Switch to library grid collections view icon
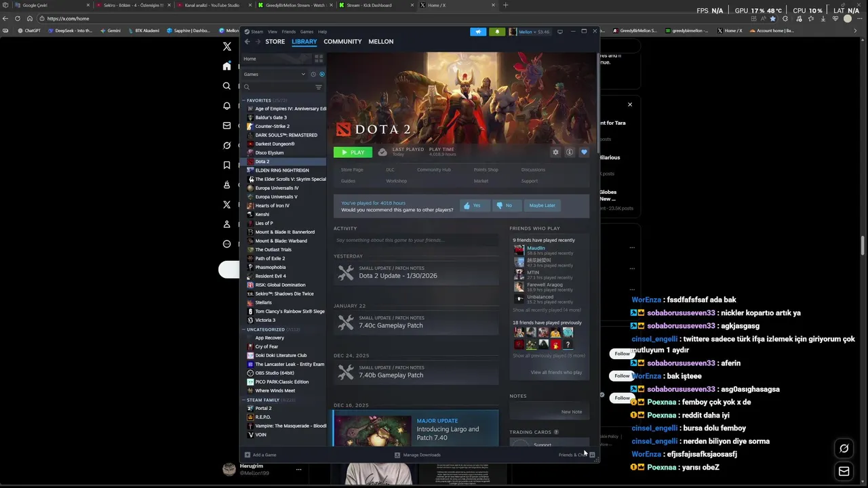The height and width of the screenshot is (488, 868). pos(319,59)
